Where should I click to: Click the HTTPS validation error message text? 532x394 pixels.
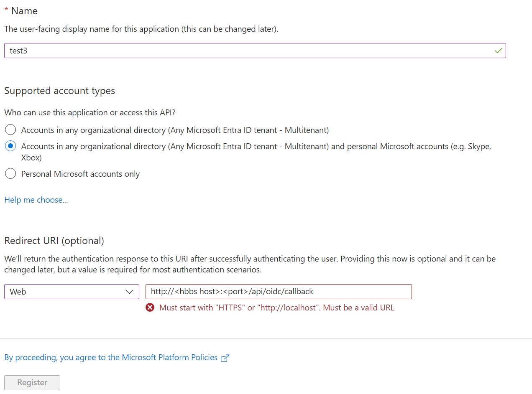pyautogui.click(x=277, y=308)
